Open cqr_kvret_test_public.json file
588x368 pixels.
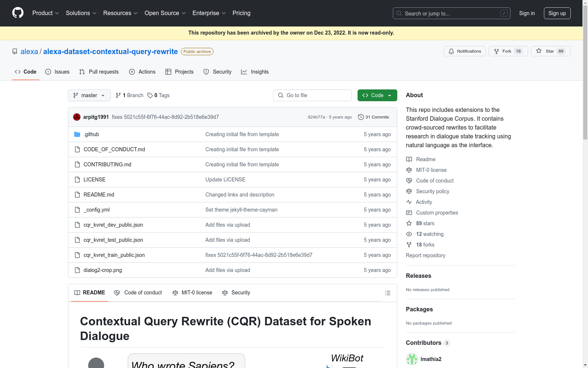[113, 240]
